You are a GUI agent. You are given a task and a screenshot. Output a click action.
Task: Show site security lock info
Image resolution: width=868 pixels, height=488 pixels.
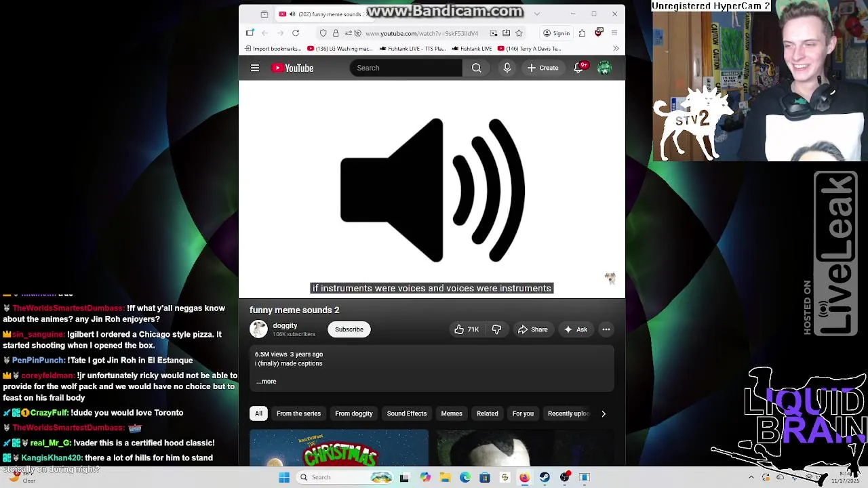coord(335,33)
